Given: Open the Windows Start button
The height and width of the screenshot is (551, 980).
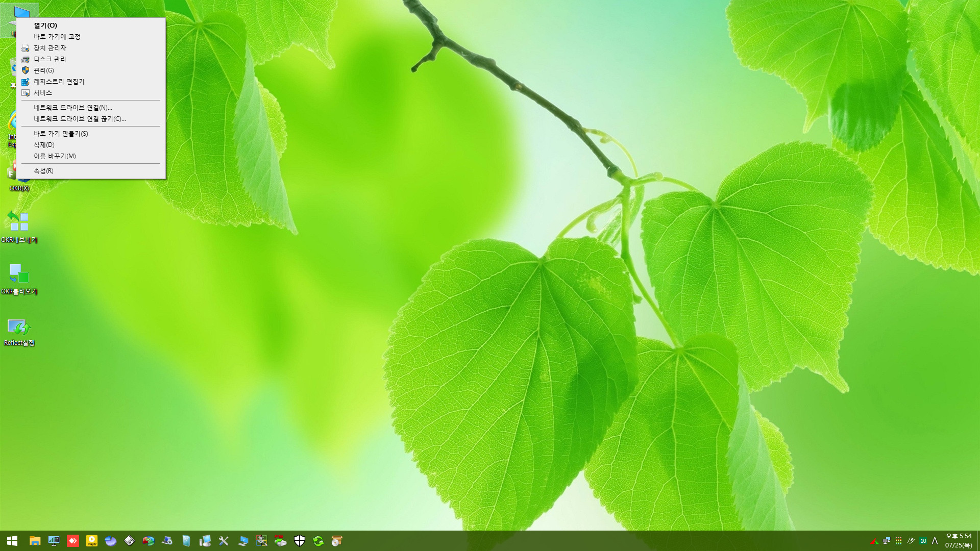Looking at the screenshot, I should (x=12, y=541).
